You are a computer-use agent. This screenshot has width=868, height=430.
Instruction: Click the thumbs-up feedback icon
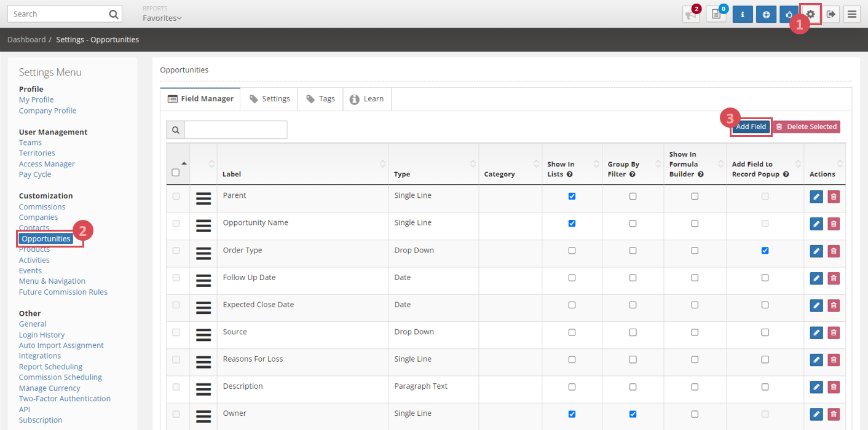789,14
